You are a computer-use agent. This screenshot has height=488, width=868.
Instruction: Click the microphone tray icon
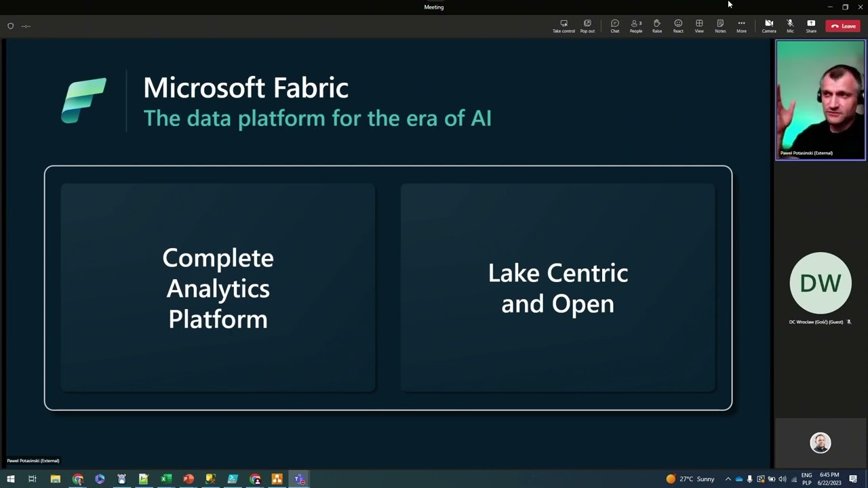(x=749, y=479)
